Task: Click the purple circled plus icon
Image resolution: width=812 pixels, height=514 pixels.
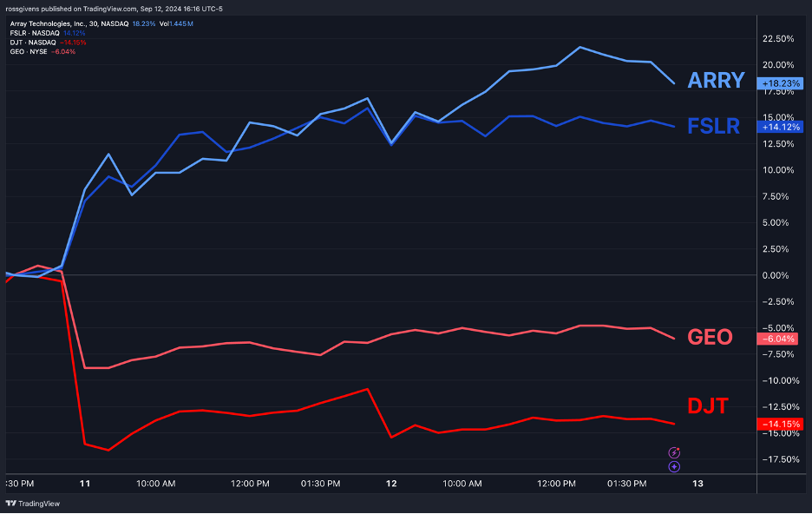Action: point(674,467)
